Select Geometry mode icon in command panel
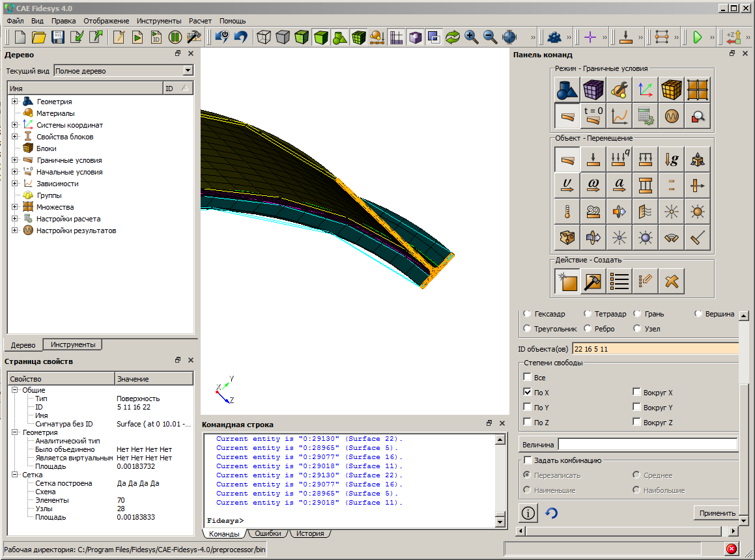Viewport: 755px width, 560px height. click(567, 90)
